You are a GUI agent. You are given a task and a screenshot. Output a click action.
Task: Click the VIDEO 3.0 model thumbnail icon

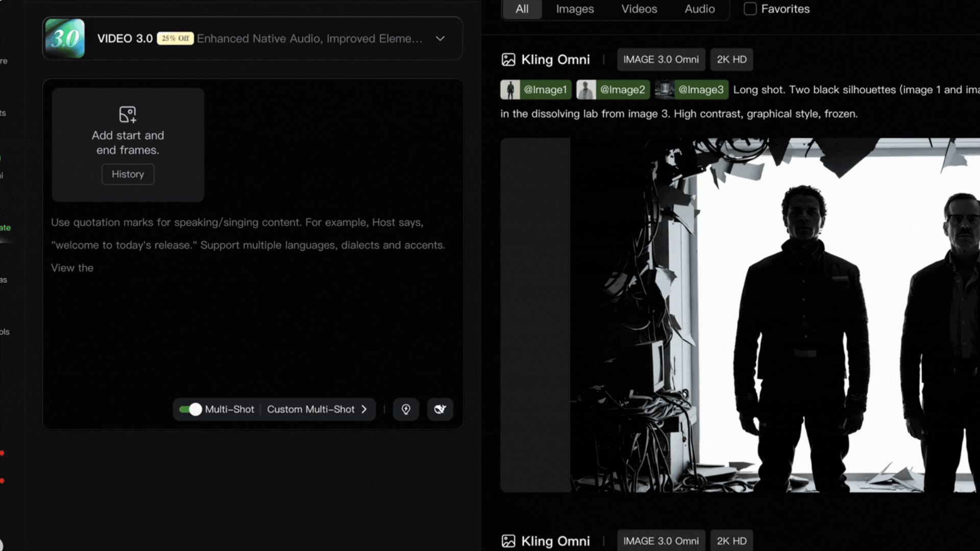pos(65,38)
